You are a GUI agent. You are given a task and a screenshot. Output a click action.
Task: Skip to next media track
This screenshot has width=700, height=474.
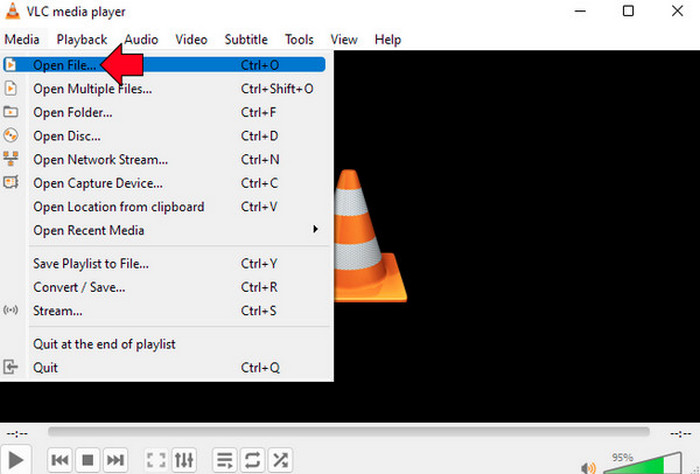pos(116,460)
